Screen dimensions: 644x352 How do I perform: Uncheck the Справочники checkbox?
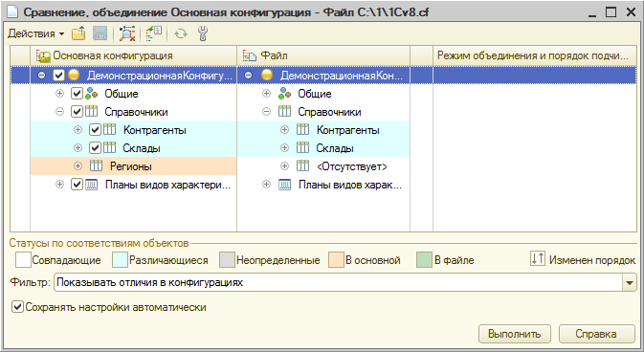pyautogui.click(x=77, y=111)
